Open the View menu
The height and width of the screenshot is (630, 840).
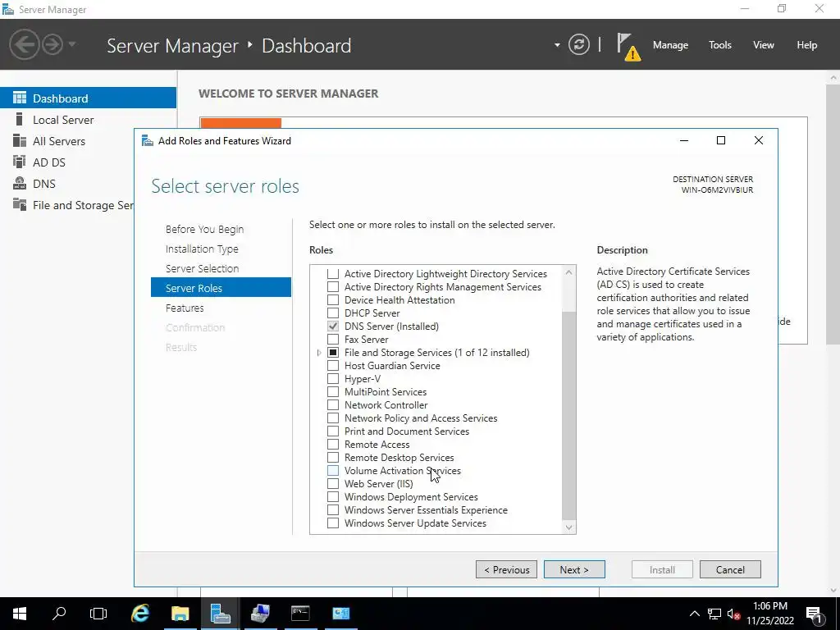coord(764,45)
